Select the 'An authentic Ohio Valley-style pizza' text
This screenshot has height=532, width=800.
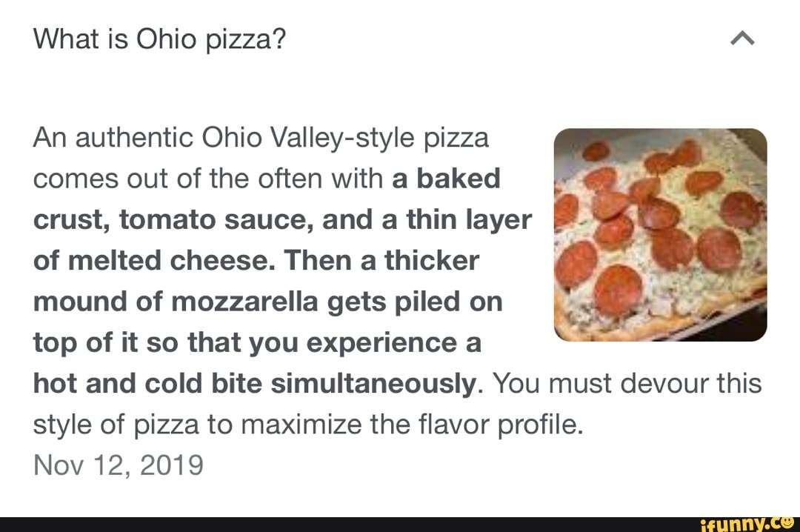click(x=260, y=137)
